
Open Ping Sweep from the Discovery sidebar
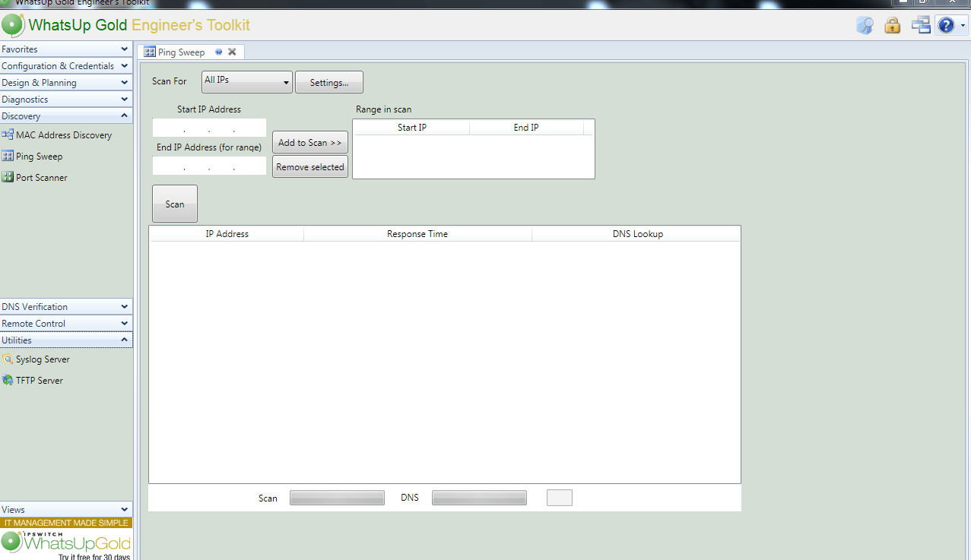(x=33, y=157)
